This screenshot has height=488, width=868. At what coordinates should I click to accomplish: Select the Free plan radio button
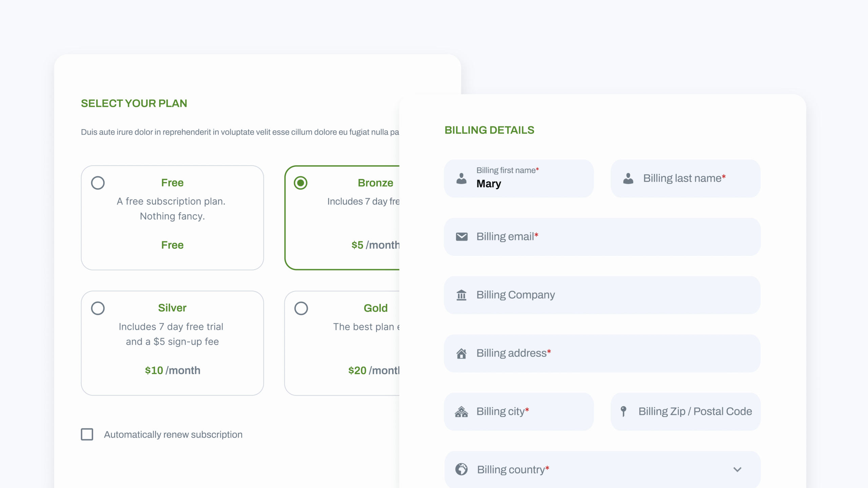pyautogui.click(x=98, y=183)
